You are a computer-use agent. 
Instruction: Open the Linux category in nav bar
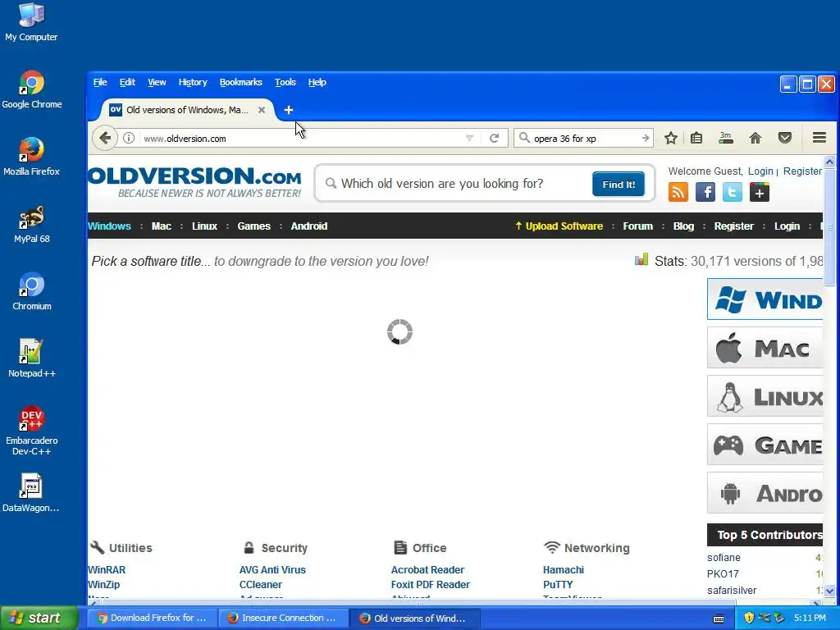coord(204,226)
